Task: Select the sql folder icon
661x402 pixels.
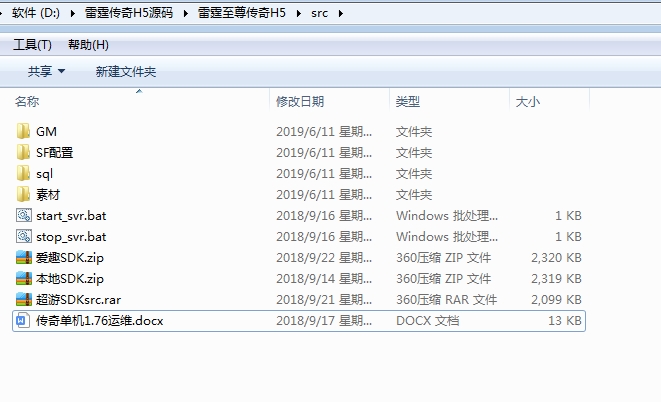Action: coord(24,174)
